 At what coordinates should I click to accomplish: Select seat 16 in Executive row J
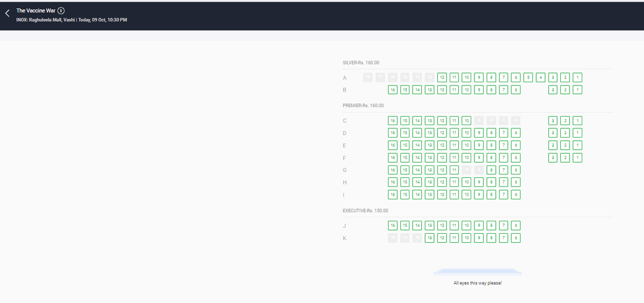(393, 225)
